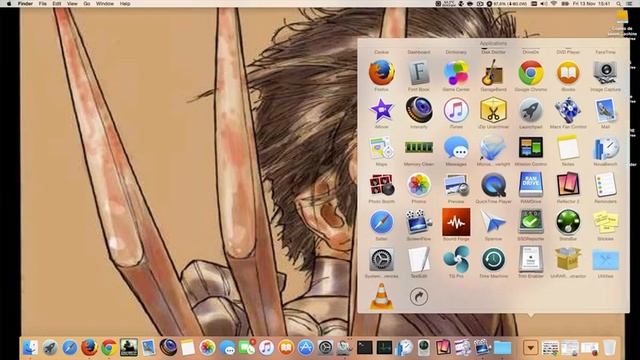
Task: Open the yellow drive icon on desktop
Action: click(x=622, y=17)
